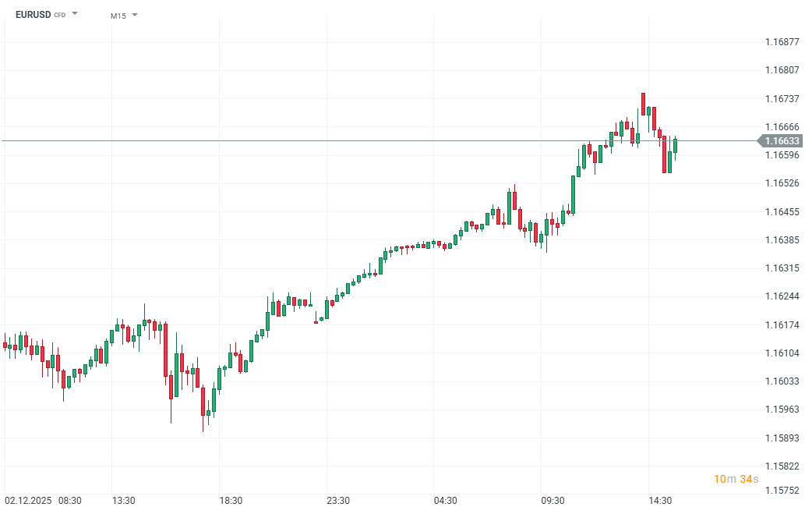Screen dimensions: 812x514
Task: Click the 02.12.2025 08:30 date label
Action: tap(43, 501)
